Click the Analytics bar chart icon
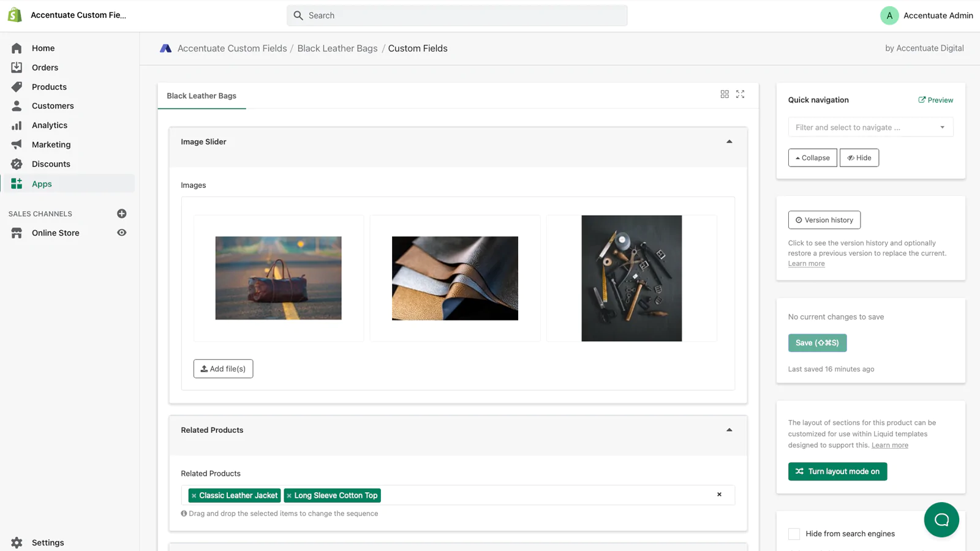This screenshot has width=980, height=551. (17, 126)
